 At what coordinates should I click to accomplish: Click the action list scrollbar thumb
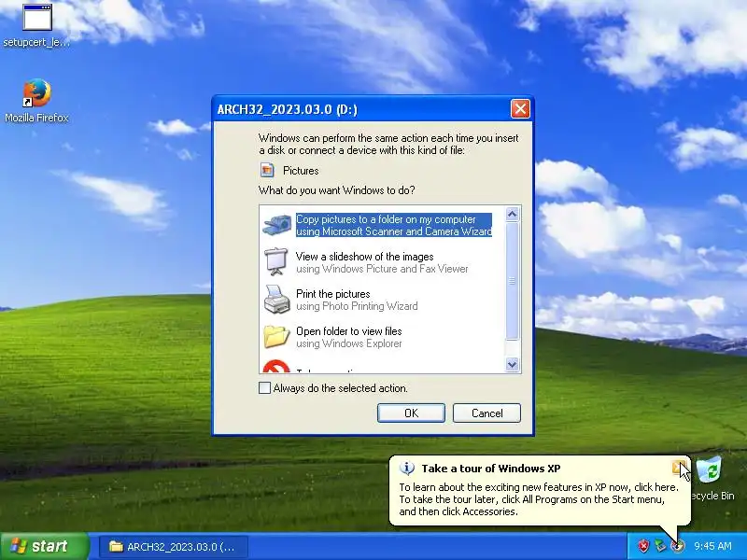pos(512,281)
